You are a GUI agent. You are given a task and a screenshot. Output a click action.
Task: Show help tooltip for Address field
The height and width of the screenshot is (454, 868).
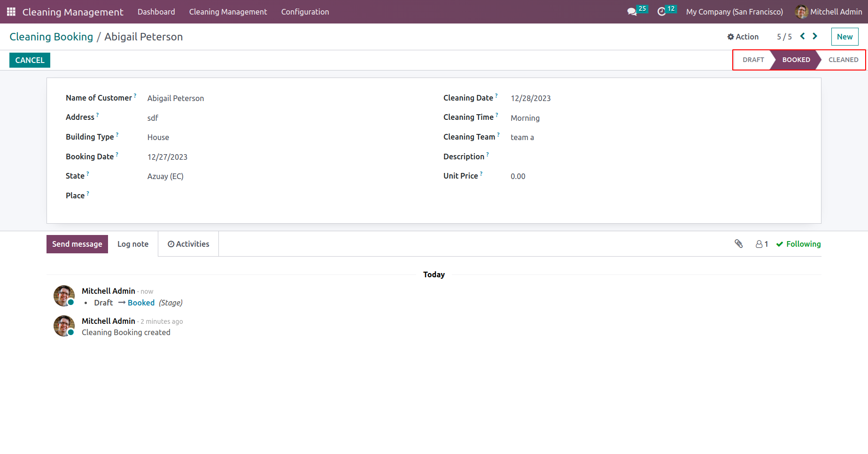coord(98,115)
